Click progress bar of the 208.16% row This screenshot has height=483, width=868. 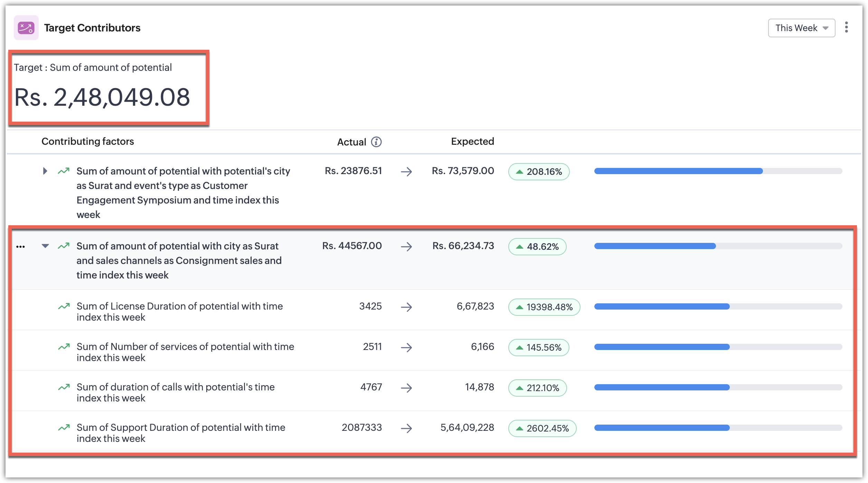(718, 171)
